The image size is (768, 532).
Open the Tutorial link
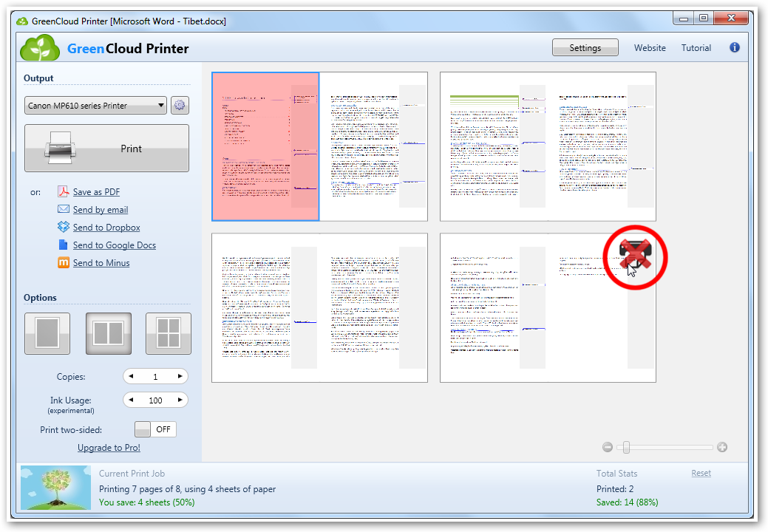(x=696, y=47)
